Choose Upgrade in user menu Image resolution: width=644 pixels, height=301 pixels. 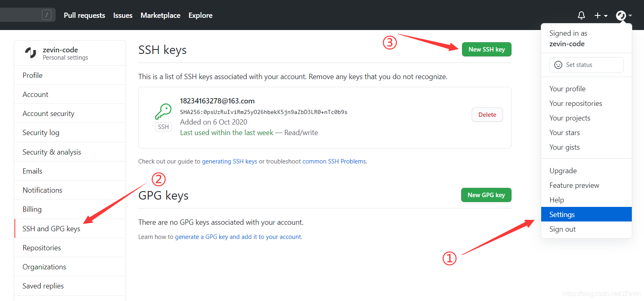(586, 171)
